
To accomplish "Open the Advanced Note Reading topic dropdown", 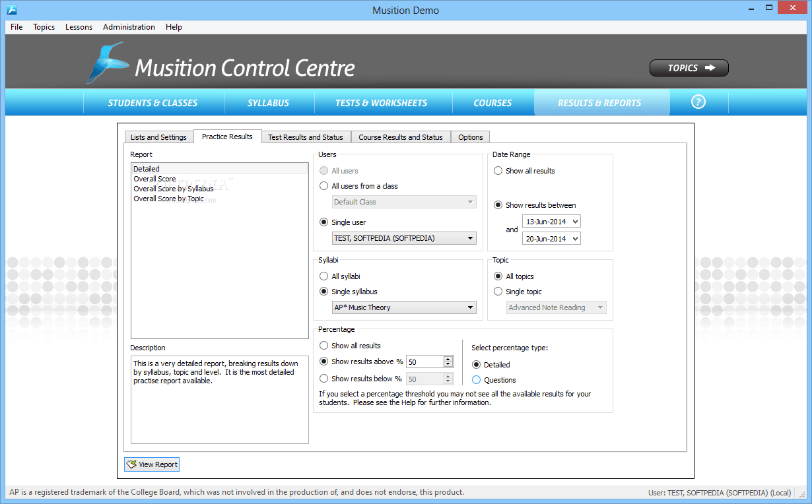I will [557, 307].
